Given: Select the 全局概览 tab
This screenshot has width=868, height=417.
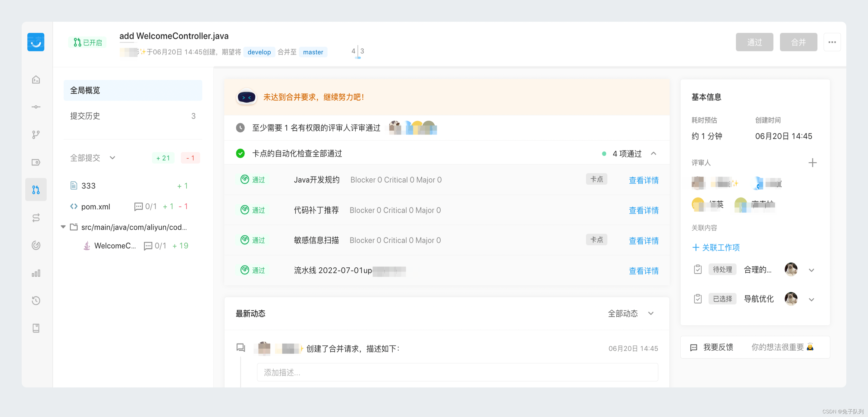Looking at the screenshot, I should pos(133,91).
